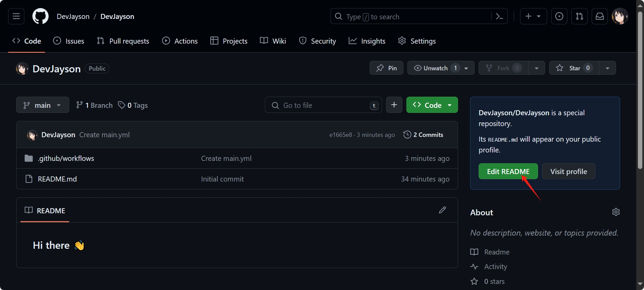Switch to the Issues tab
This screenshot has width=644, height=290.
coord(69,41)
